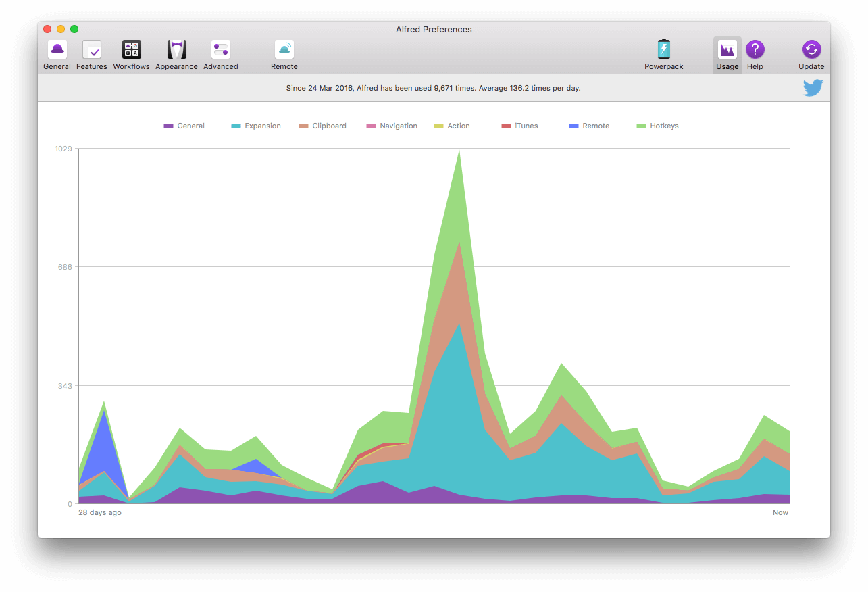The image size is (868, 592).
Task: Open the Help section
Action: click(x=755, y=55)
